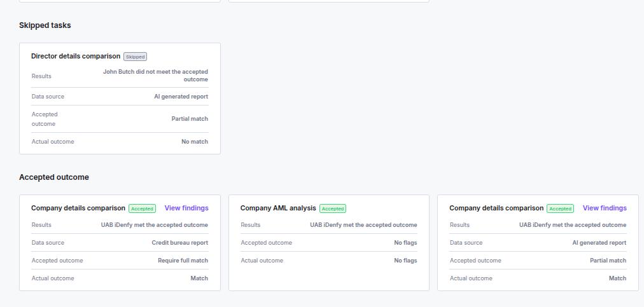Click the Skipped badge on Director details comparison

[x=135, y=57]
